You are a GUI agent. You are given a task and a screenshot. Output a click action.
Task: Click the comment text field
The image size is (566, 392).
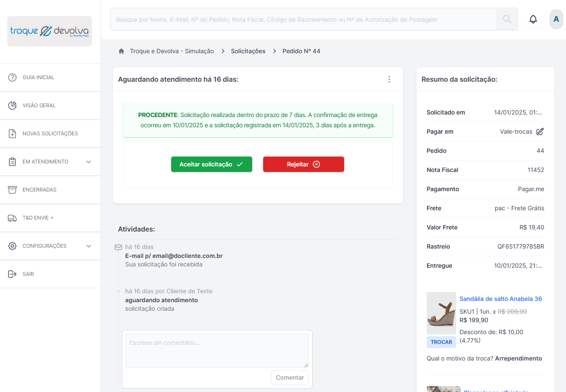(x=217, y=350)
